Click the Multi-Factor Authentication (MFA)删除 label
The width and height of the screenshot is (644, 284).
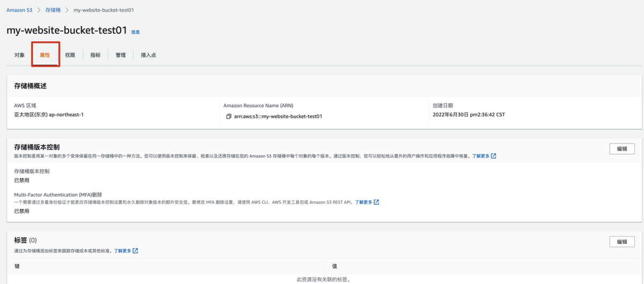(58, 195)
